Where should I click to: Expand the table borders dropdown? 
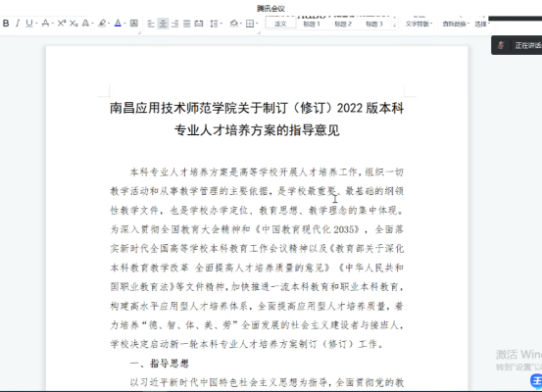point(257,24)
